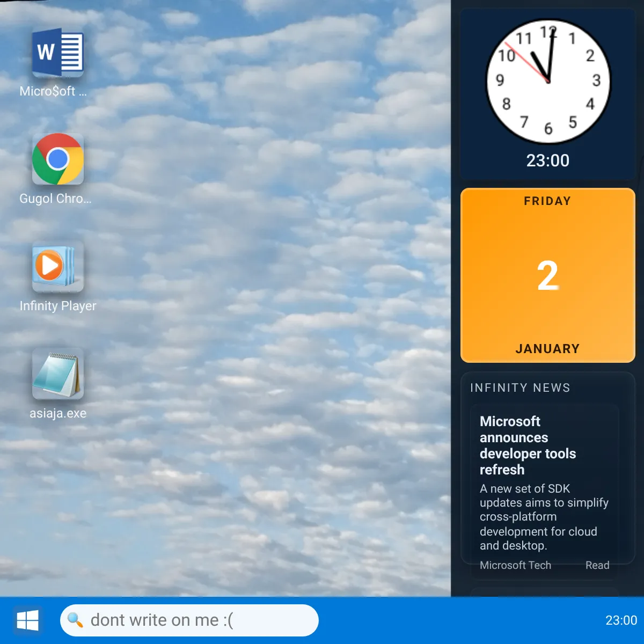Click the digital 23:00 time under the analog clock
This screenshot has width=644, height=644.
click(547, 160)
